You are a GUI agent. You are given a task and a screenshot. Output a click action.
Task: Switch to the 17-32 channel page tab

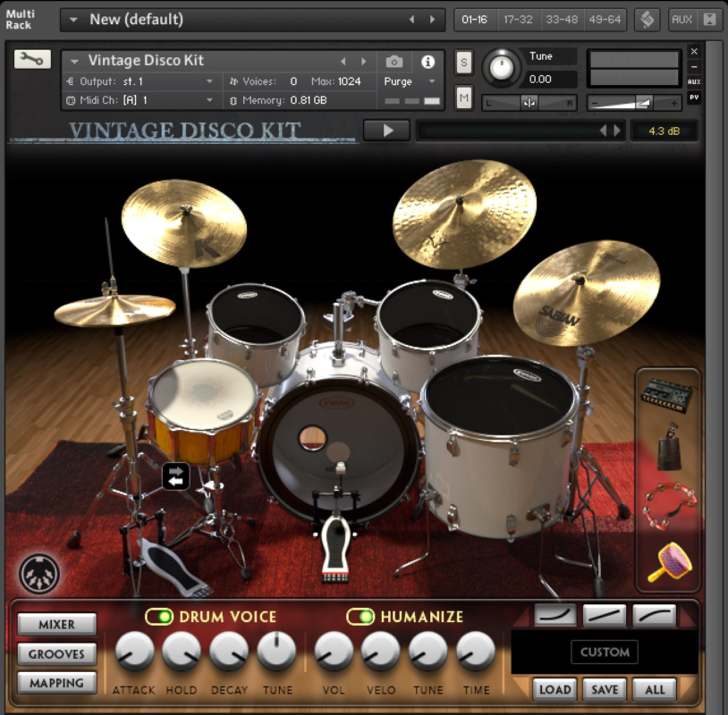click(519, 19)
